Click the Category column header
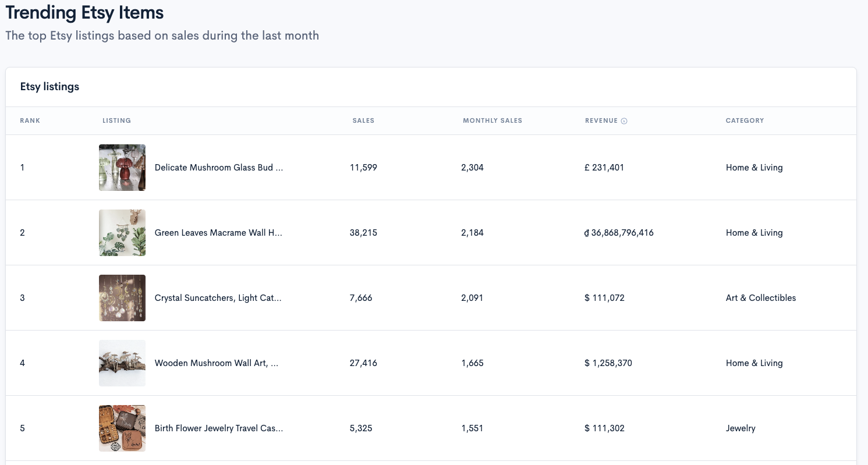This screenshot has width=868, height=465. (745, 120)
